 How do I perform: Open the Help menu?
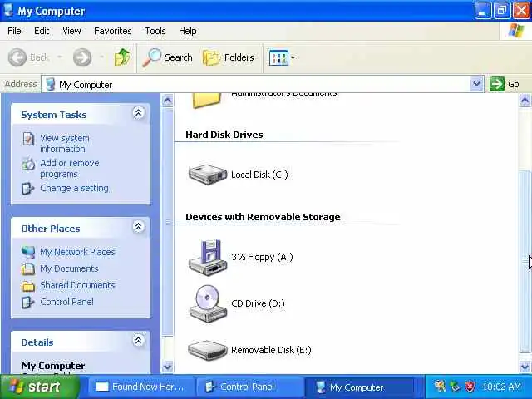tap(187, 31)
